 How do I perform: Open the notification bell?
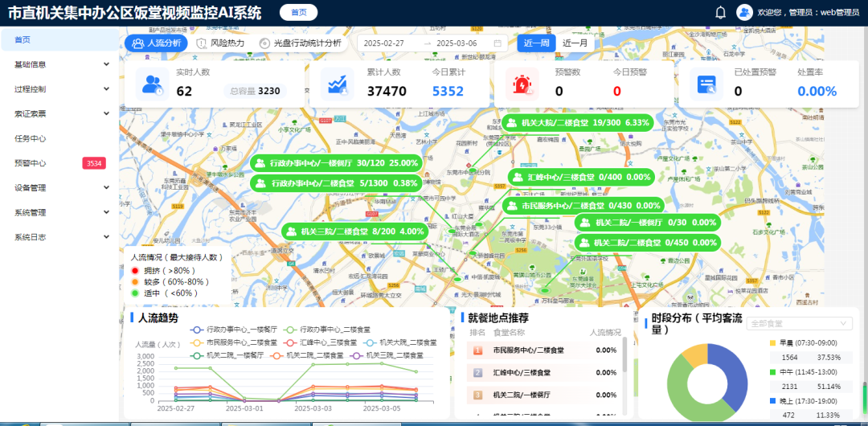[x=720, y=12]
